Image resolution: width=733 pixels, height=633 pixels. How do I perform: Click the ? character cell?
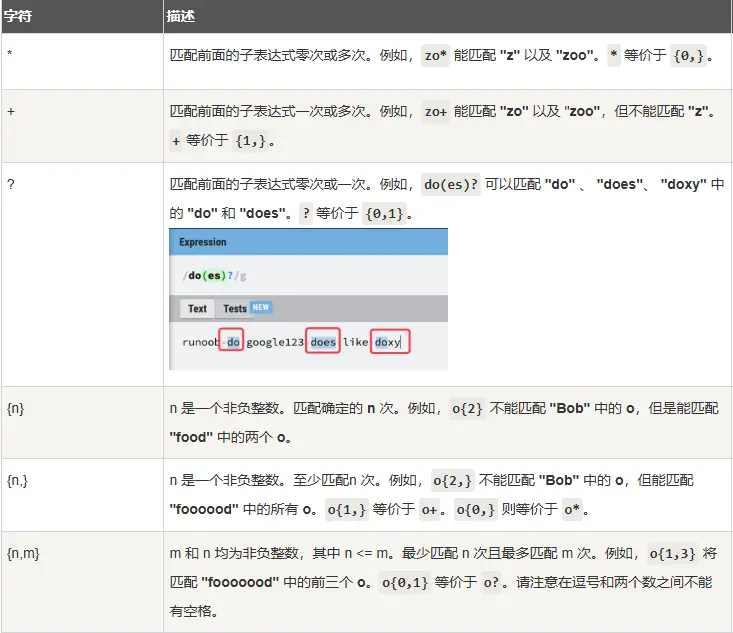(x=10, y=184)
